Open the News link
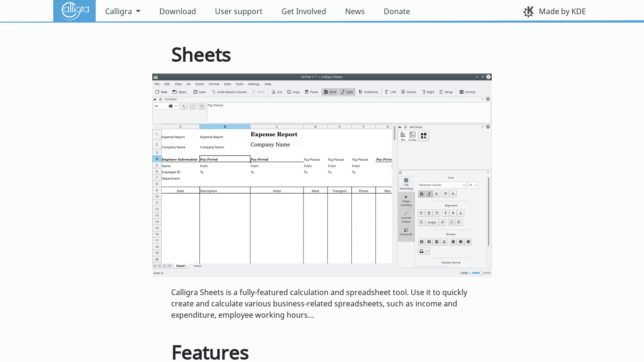Image resolution: width=644 pixels, height=362 pixels. [355, 11]
